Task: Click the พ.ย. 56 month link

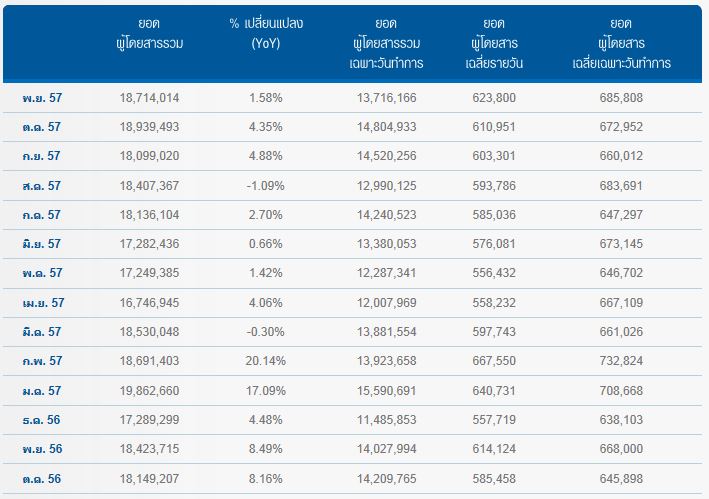Action: [x=43, y=448]
